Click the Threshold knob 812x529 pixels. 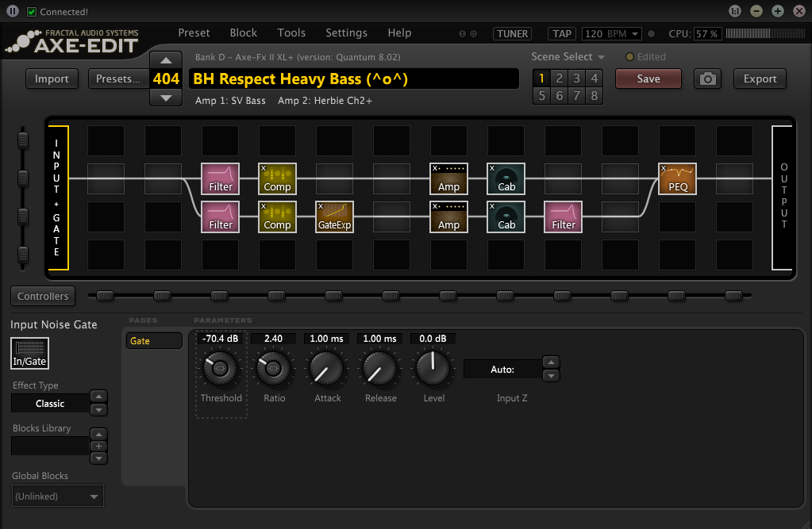[x=221, y=369]
